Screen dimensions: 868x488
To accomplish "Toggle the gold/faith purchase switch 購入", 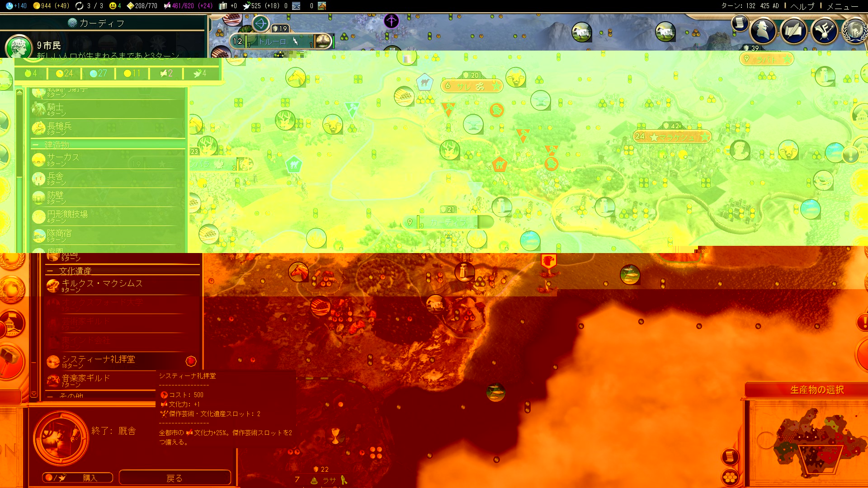I will [x=77, y=478].
